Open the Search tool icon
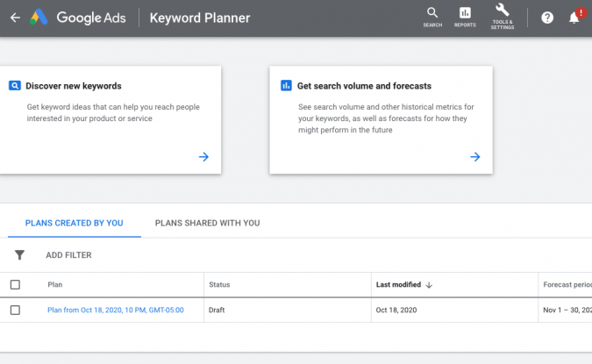Screen dimensions: 592x364 tap(432, 17)
